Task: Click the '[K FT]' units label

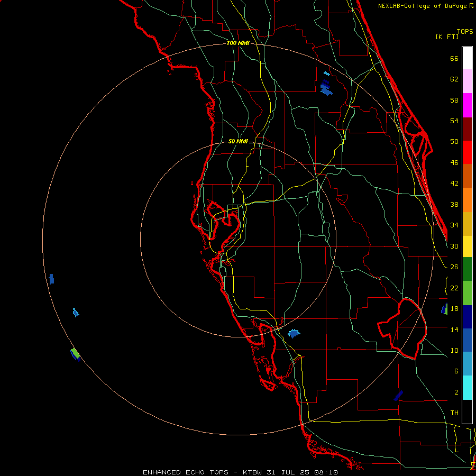Action: (x=447, y=36)
